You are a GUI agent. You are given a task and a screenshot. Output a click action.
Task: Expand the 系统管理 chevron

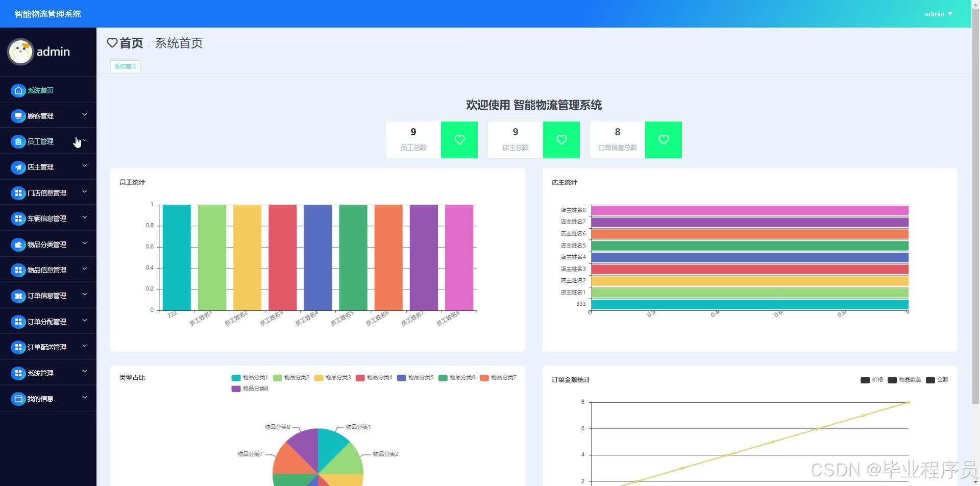[x=85, y=372]
